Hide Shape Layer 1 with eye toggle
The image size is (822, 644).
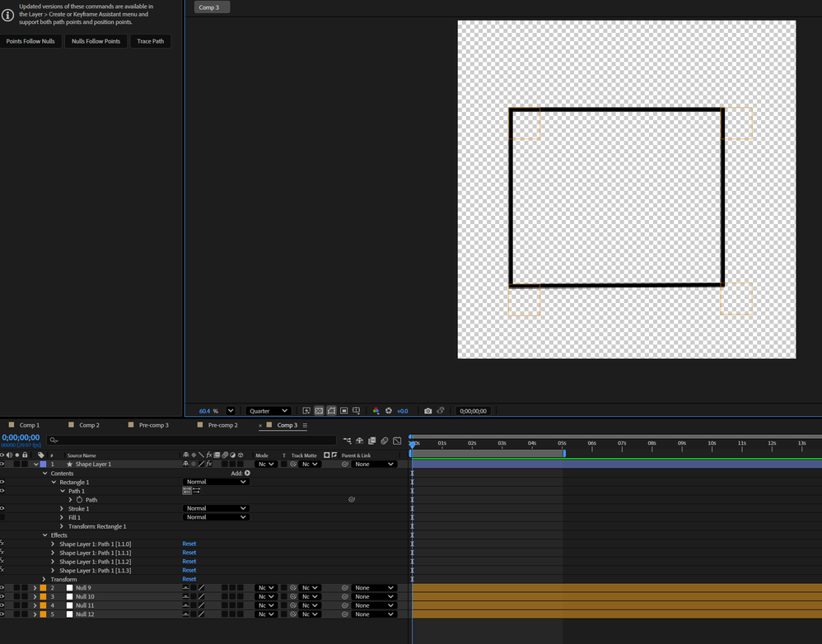(x=2, y=464)
